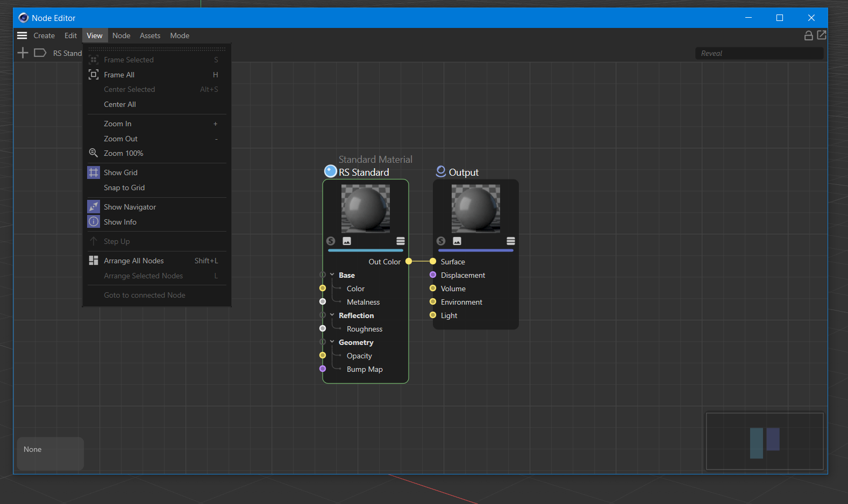
Task: Toggle Show Info option
Action: coord(156,222)
